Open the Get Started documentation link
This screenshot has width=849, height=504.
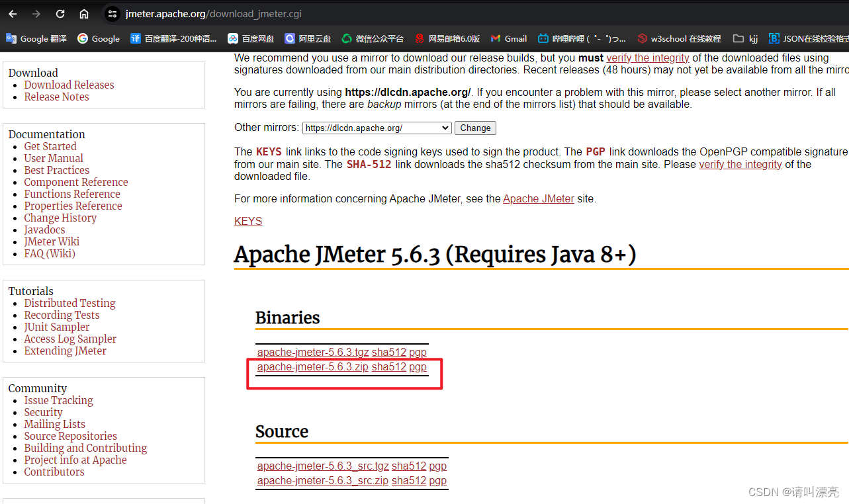tap(50, 146)
